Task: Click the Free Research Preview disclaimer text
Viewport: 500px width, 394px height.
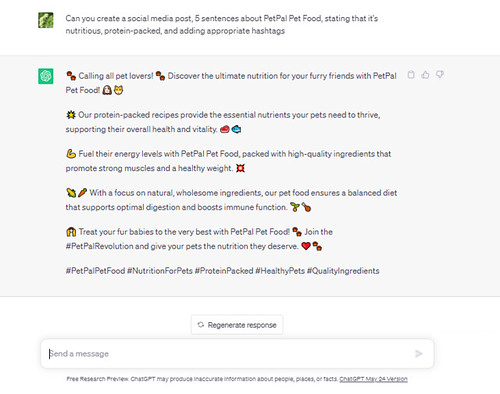Action: click(202, 379)
